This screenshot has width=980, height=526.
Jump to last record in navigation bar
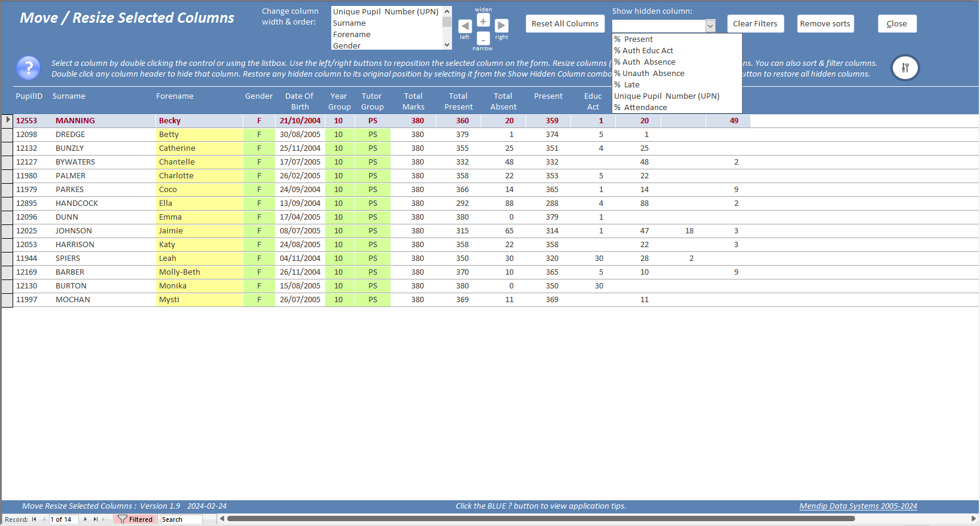(x=95, y=519)
